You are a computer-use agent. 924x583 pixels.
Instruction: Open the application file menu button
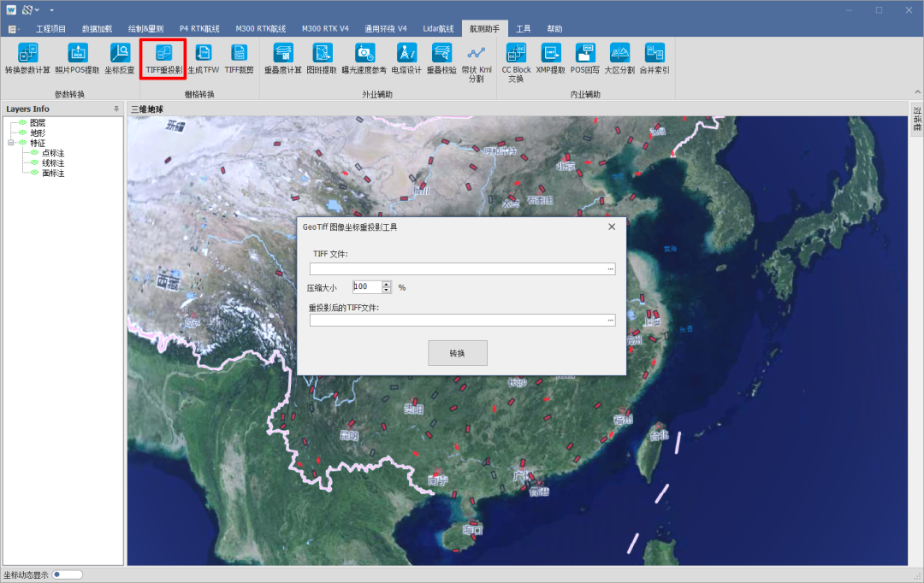[12, 29]
